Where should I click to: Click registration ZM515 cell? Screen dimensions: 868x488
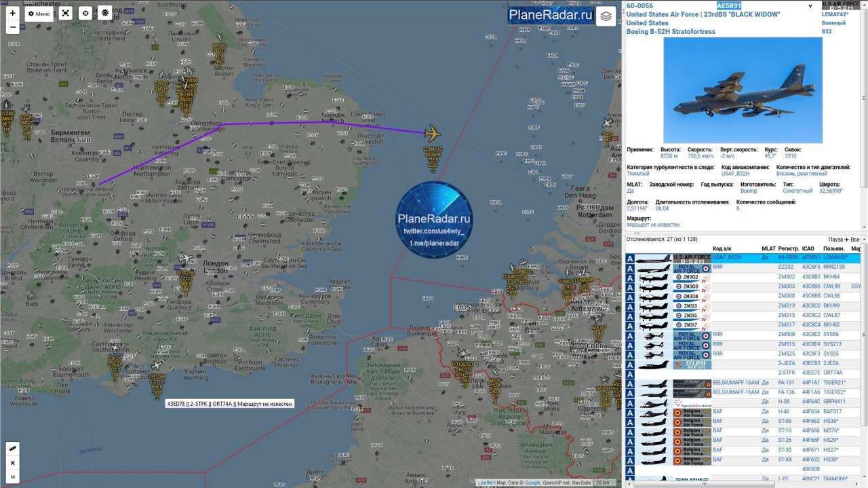tap(786, 344)
